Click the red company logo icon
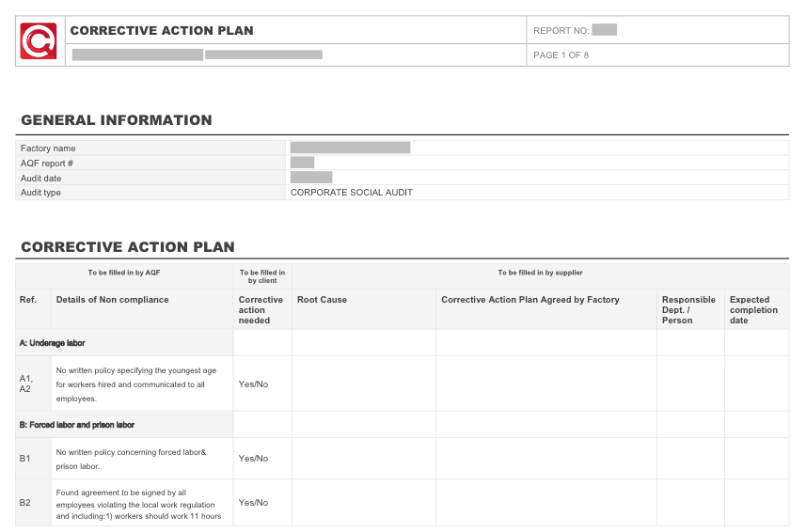The image size is (806, 532). pos(39,41)
